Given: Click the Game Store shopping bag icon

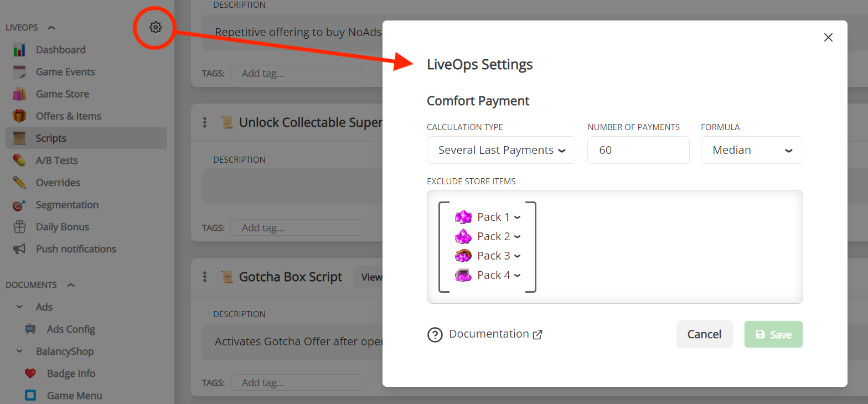Looking at the screenshot, I should coord(19,94).
